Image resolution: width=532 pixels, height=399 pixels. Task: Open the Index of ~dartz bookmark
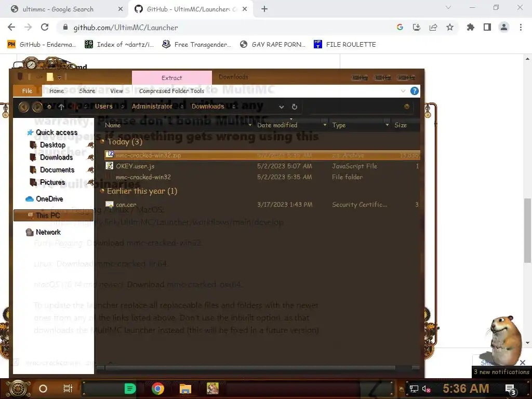click(119, 45)
